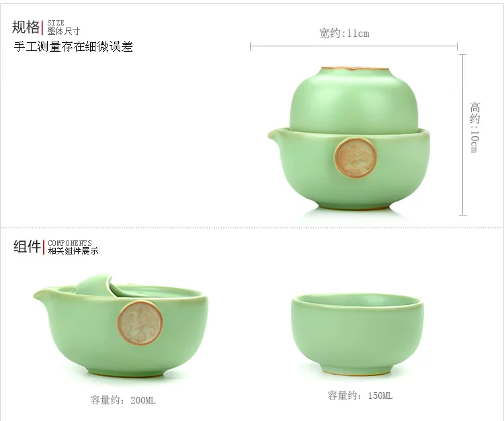This screenshot has height=421, width=504.
Task: Click the vertical height dimension line
Action: [x=462, y=135]
